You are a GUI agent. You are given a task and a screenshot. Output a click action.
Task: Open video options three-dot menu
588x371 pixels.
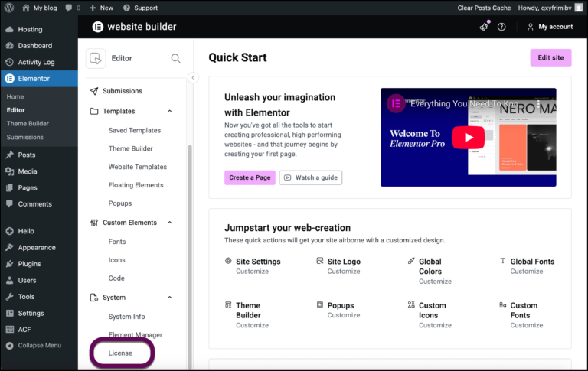click(x=538, y=104)
